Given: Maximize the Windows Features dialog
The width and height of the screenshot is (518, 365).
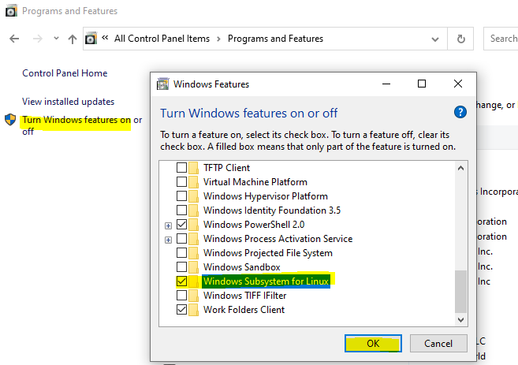Looking at the screenshot, I should click(422, 84).
